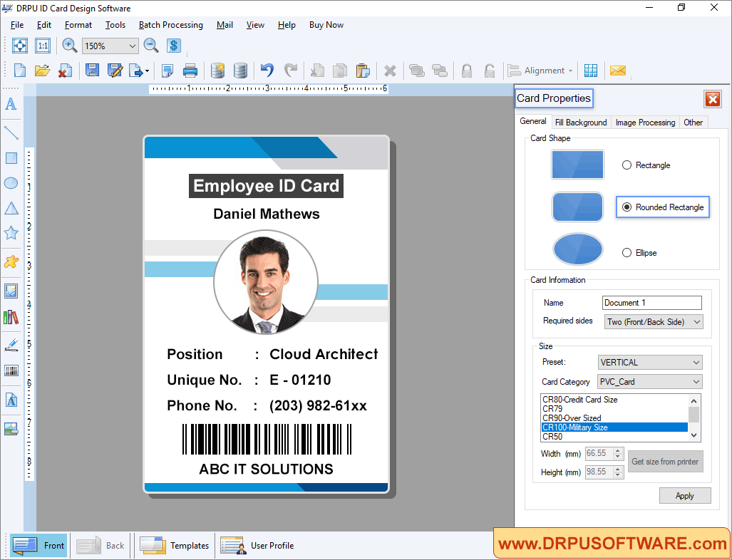
Task: Click the ellipse shape preview thumbnail
Action: coord(577,249)
